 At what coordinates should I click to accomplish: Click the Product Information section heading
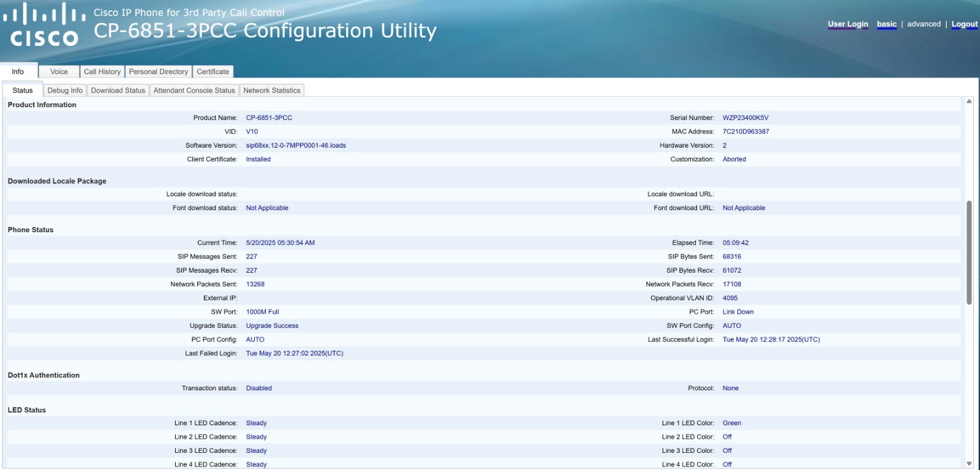(x=42, y=105)
